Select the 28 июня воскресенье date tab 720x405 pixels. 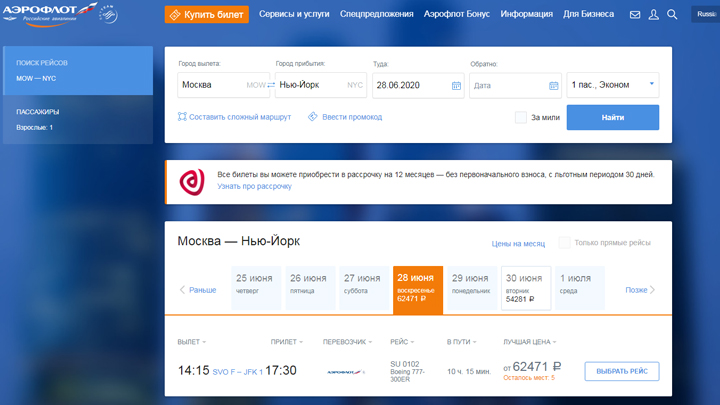(x=418, y=290)
